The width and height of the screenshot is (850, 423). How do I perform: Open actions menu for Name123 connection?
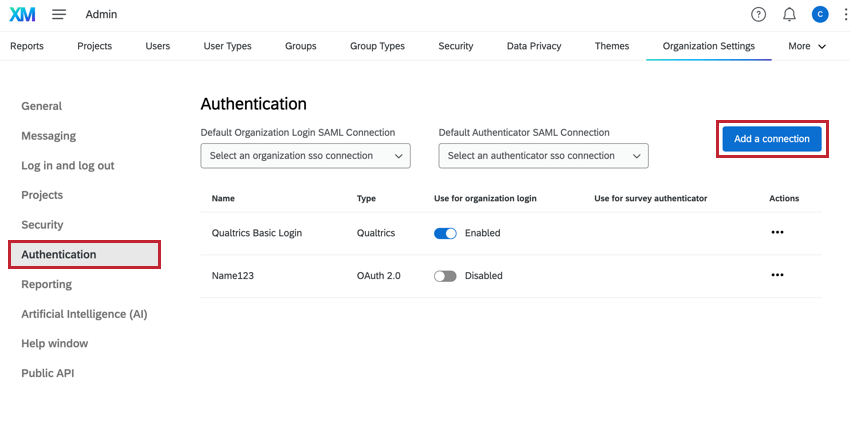(777, 275)
